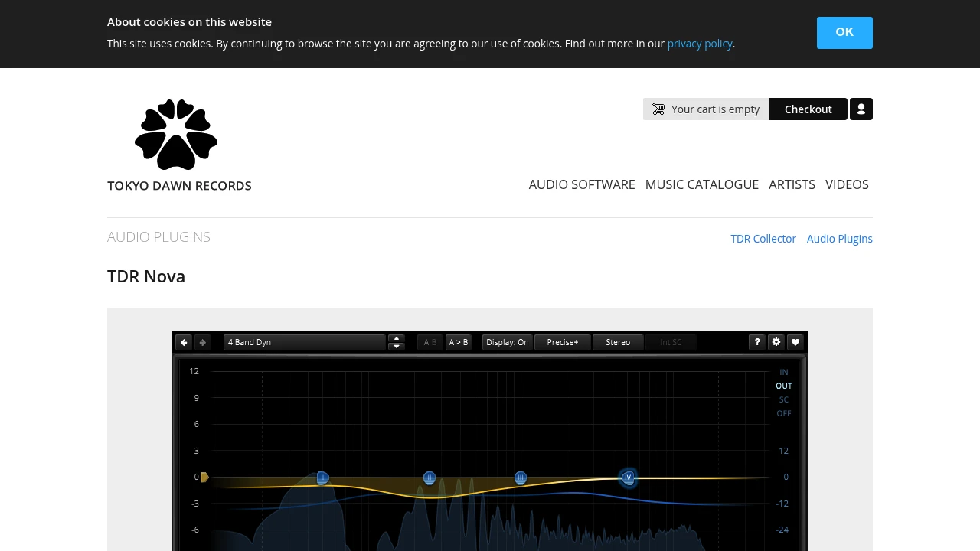Screen dimensions: 980x551
Task: Click the shopping cart icon
Action: point(658,109)
